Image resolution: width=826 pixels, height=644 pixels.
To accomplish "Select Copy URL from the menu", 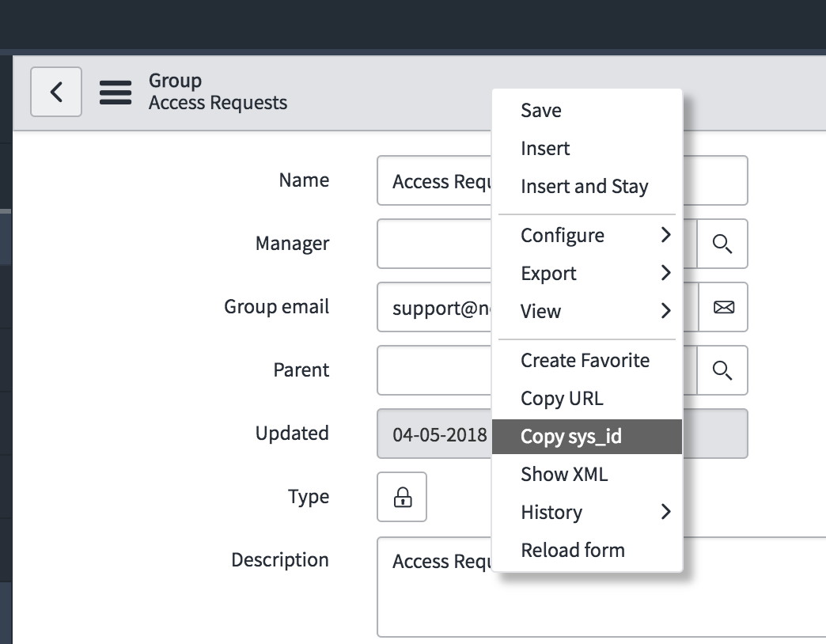I will pos(562,399).
